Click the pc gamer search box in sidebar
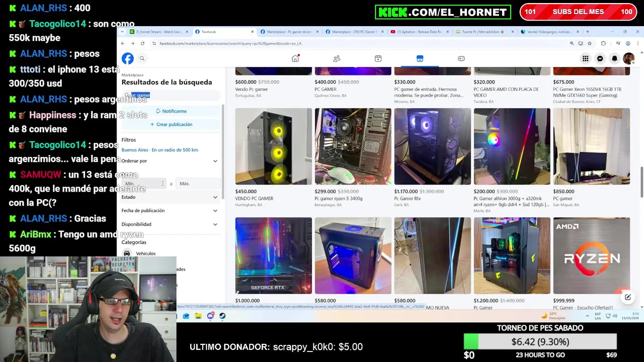644x362 pixels. click(171, 96)
